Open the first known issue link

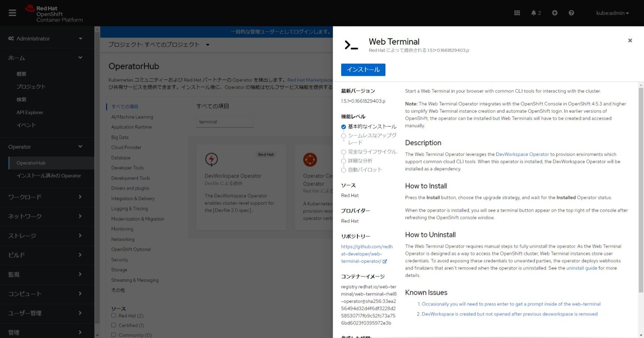click(x=511, y=304)
